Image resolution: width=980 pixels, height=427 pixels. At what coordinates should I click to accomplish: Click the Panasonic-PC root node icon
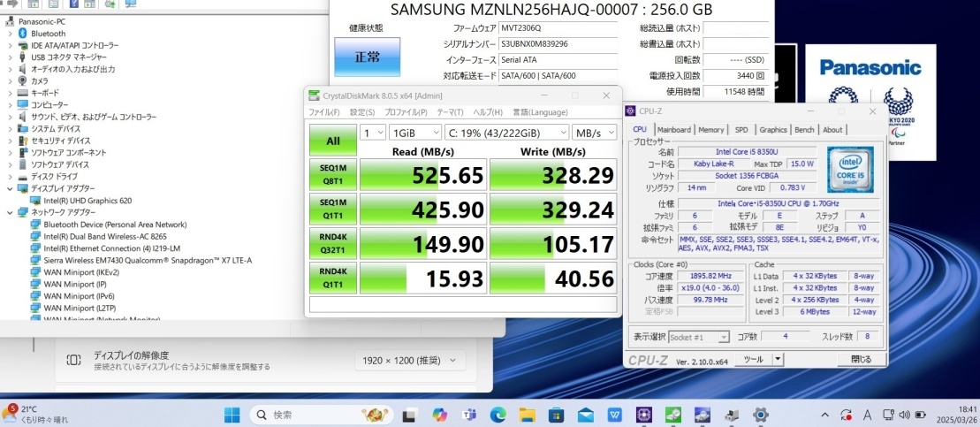pyautogui.click(x=11, y=21)
